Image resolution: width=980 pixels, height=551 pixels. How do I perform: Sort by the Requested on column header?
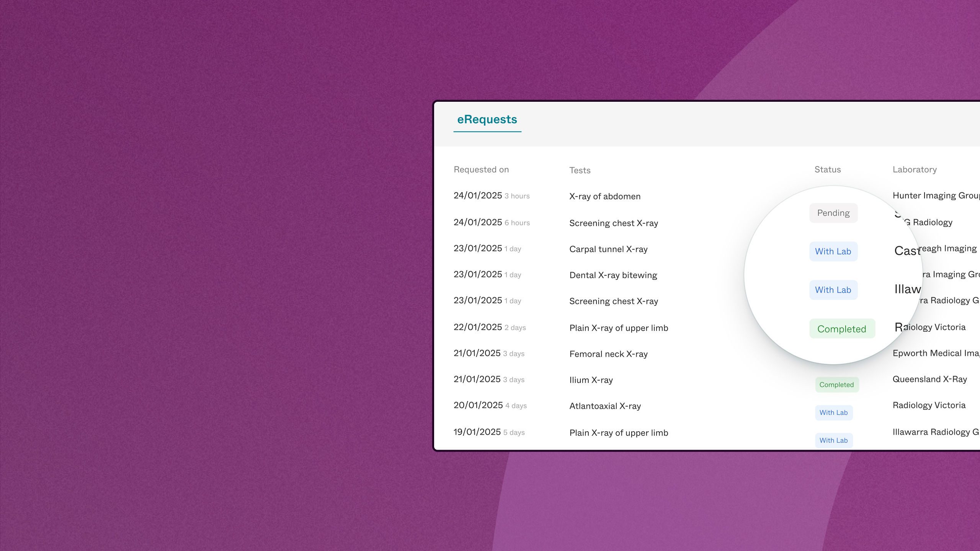[x=481, y=169]
